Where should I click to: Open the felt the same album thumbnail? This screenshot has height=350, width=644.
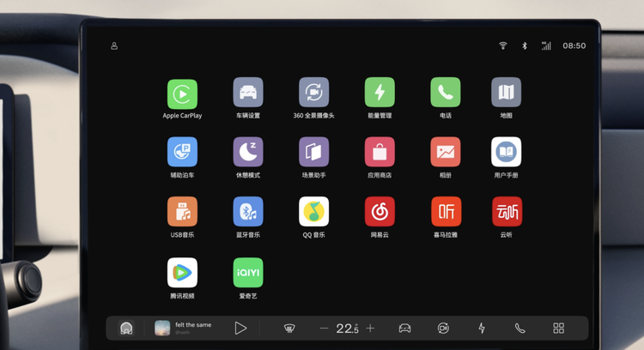pyautogui.click(x=162, y=329)
